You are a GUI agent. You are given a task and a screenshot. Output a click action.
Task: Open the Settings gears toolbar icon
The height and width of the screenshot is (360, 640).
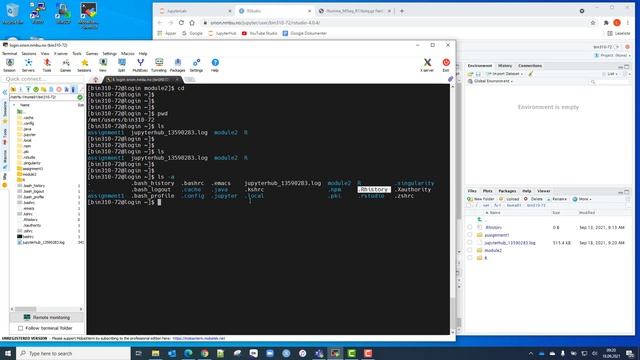(196, 65)
